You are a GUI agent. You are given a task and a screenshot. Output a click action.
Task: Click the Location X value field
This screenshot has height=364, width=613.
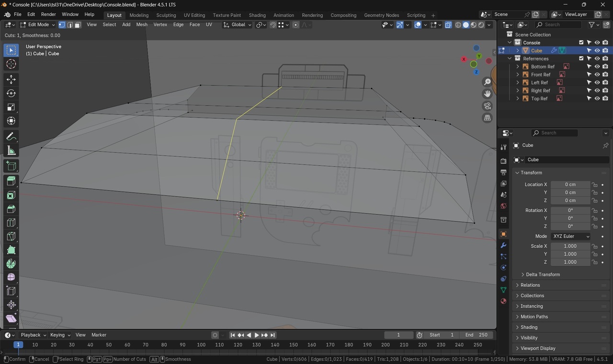tap(570, 184)
